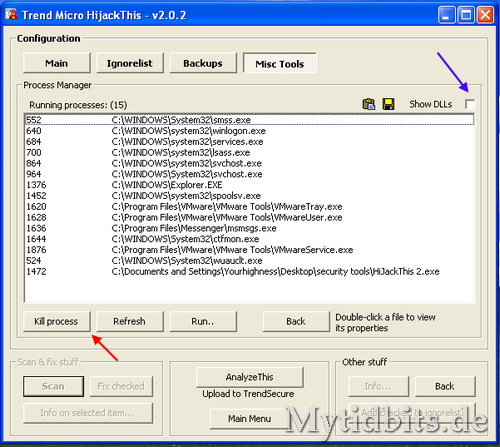
Task: Click Add checked to ignorelist button
Action: pyautogui.click(x=412, y=413)
